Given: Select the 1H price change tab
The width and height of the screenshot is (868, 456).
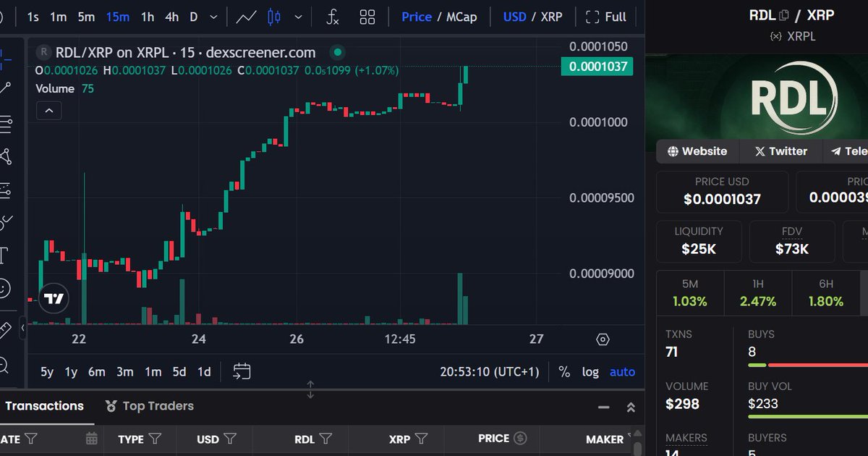Looking at the screenshot, I should click(x=758, y=292).
